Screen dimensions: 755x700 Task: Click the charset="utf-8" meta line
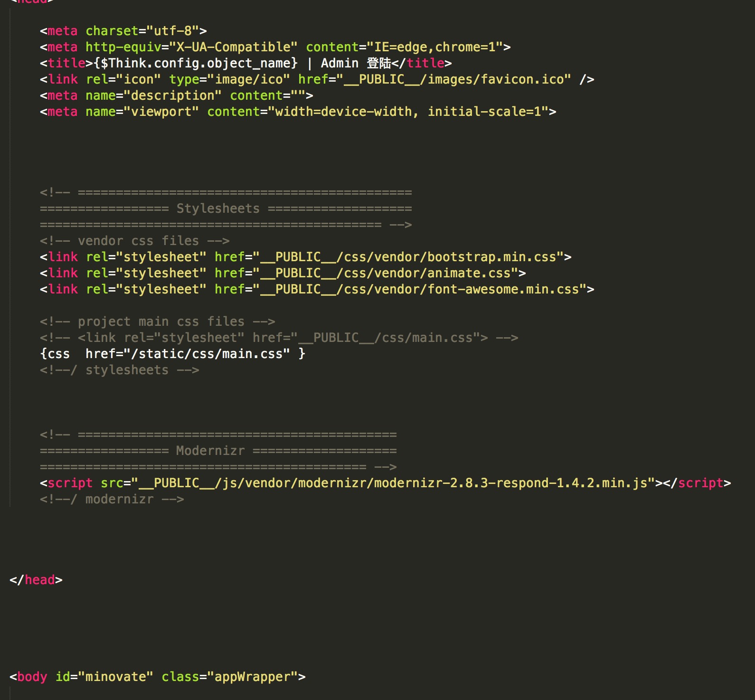click(123, 31)
